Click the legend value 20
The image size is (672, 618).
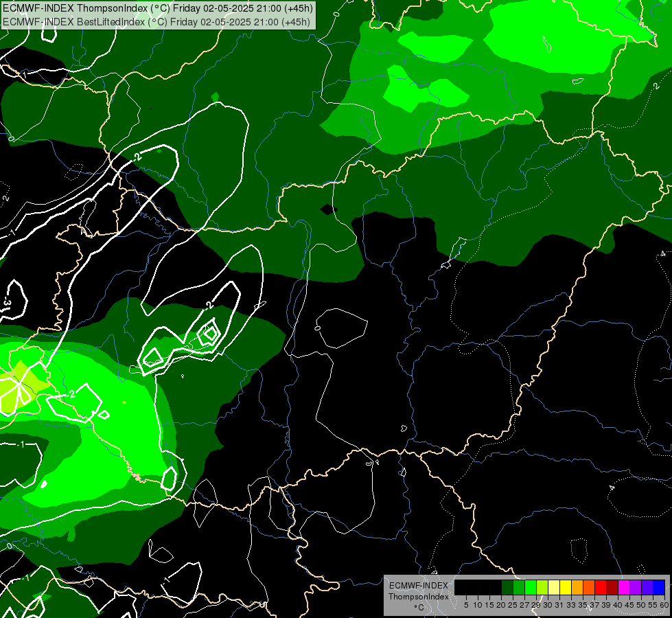coord(501,605)
